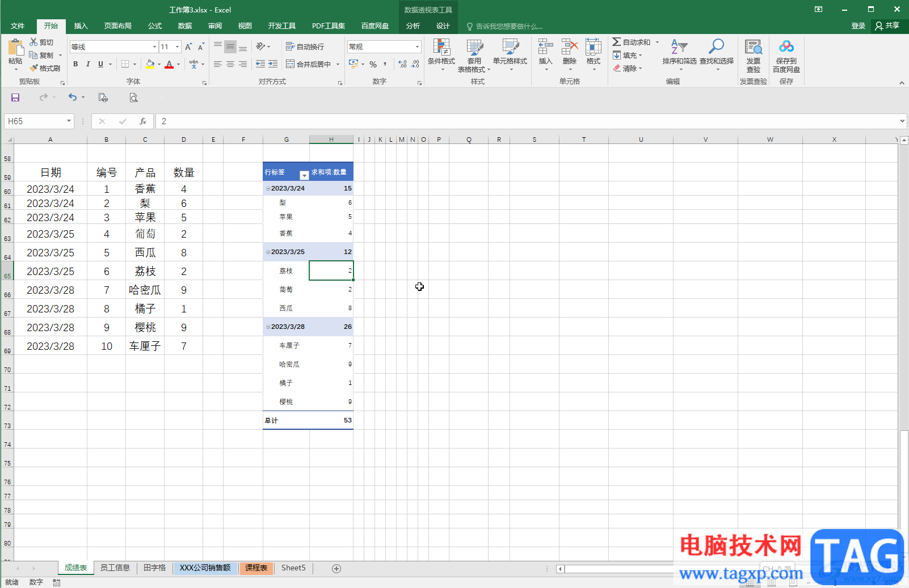This screenshot has width=909, height=588.
Task: Open the File (文件) menu
Action: click(18, 26)
